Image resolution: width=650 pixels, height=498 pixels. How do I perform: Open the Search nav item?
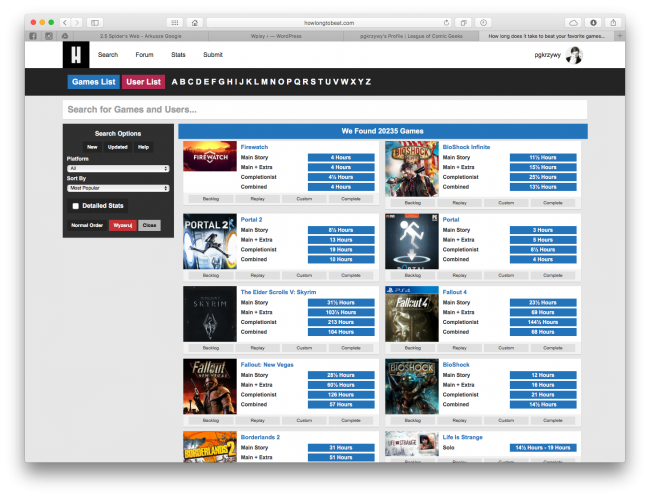108,55
